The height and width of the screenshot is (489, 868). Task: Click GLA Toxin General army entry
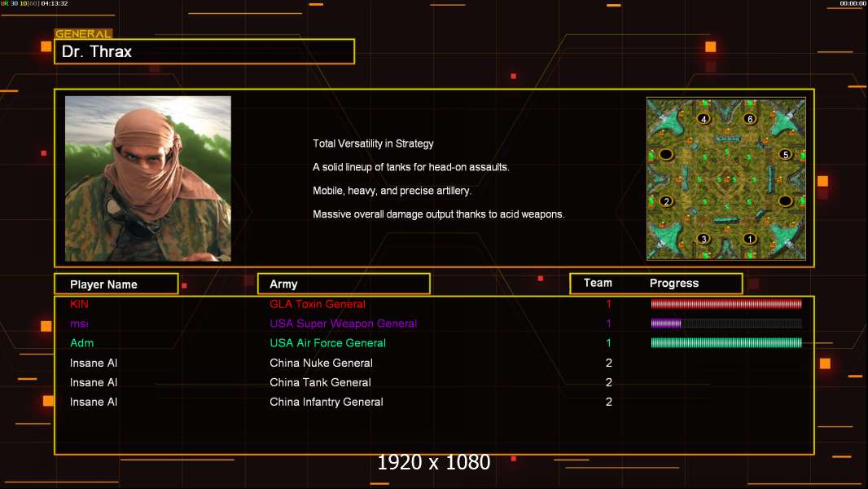coord(318,304)
